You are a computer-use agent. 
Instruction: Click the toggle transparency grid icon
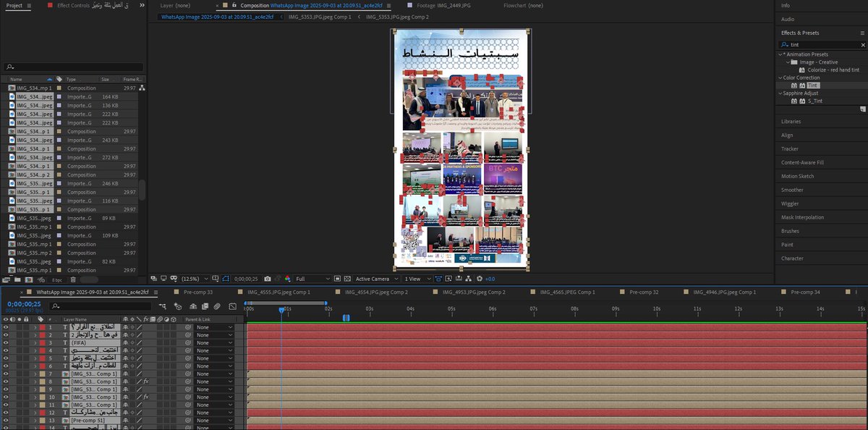click(x=347, y=279)
